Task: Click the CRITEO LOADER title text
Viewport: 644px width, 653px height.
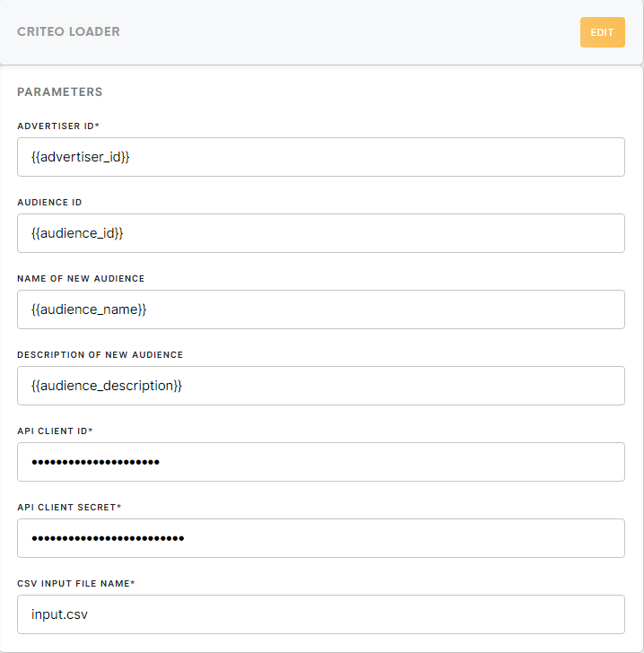Action: pos(68,31)
